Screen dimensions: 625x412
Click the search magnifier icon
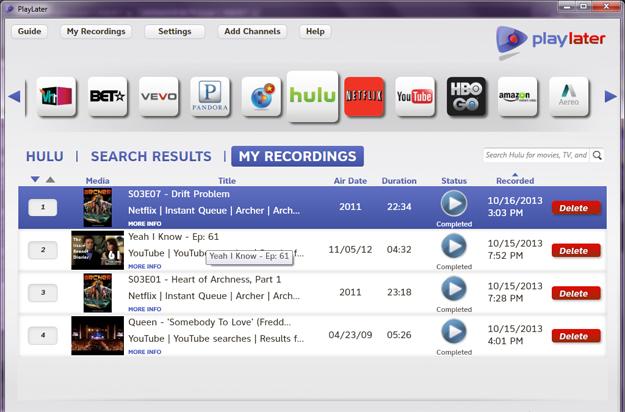tap(597, 155)
